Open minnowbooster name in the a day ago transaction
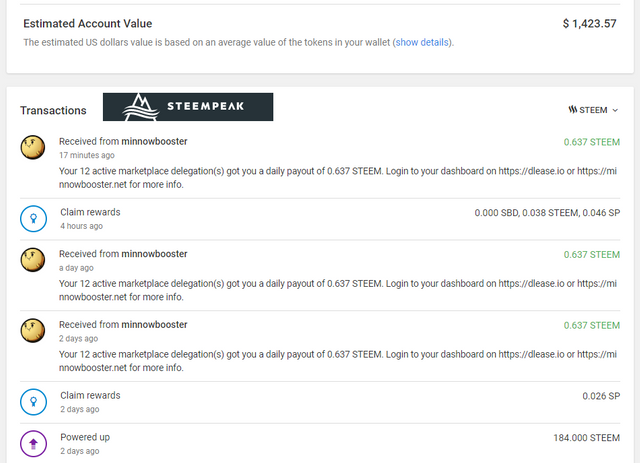640x463 pixels. coord(154,254)
